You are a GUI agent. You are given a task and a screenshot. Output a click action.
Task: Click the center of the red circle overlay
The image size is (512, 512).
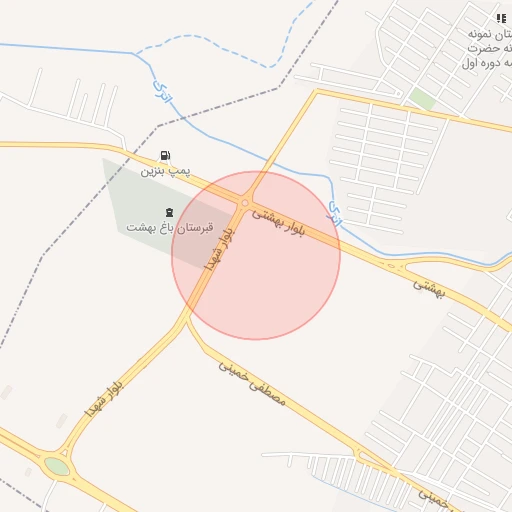(x=256, y=256)
